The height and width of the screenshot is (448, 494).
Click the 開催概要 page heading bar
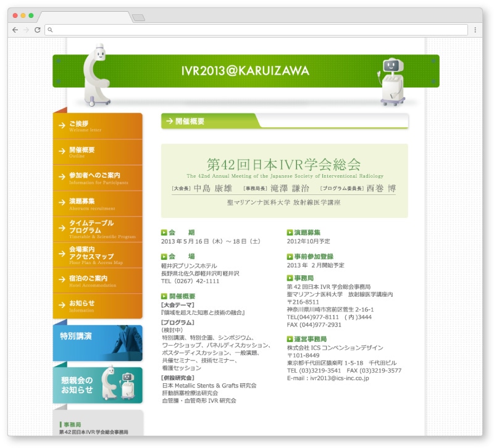[285, 121]
